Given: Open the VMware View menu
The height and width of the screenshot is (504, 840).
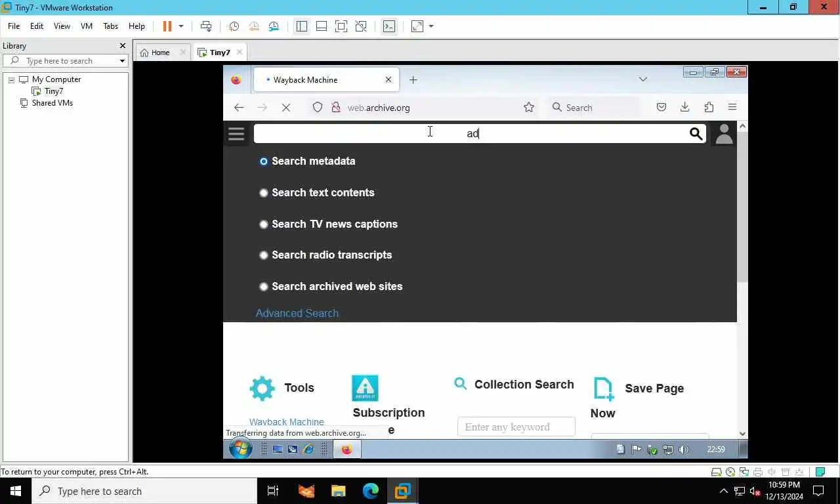Looking at the screenshot, I should click(62, 26).
